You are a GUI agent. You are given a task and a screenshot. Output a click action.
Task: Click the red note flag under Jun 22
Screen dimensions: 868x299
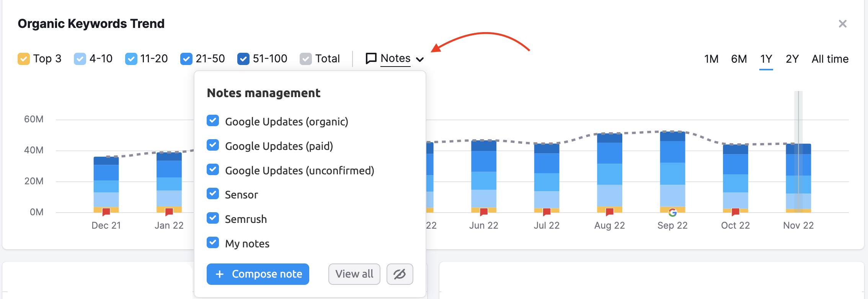click(x=484, y=211)
